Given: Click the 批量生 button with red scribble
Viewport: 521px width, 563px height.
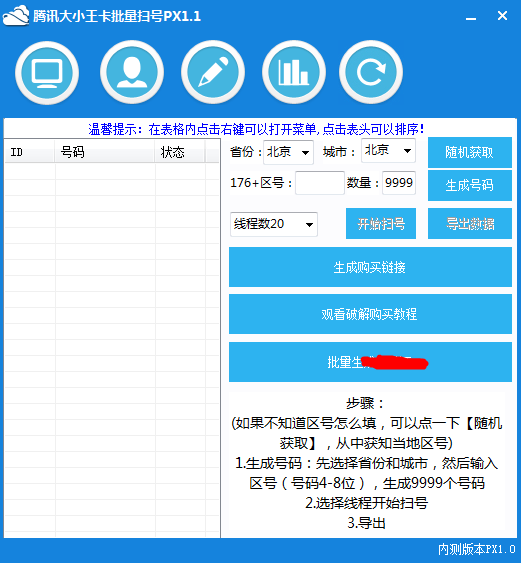Looking at the screenshot, I should click(370, 362).
